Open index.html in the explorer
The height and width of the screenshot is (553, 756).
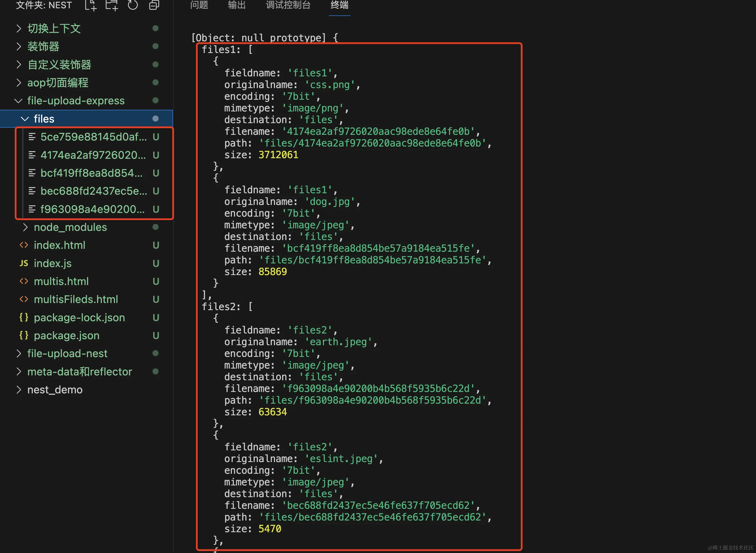point(59,245)
